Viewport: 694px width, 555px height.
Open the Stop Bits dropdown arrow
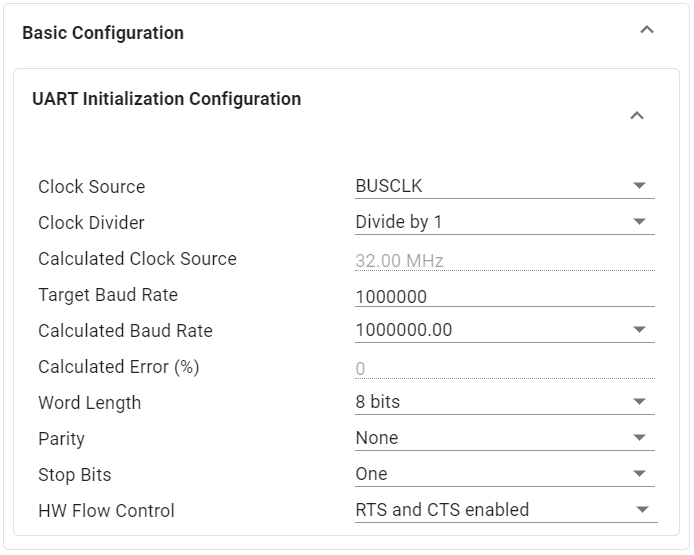pos(640,474)
